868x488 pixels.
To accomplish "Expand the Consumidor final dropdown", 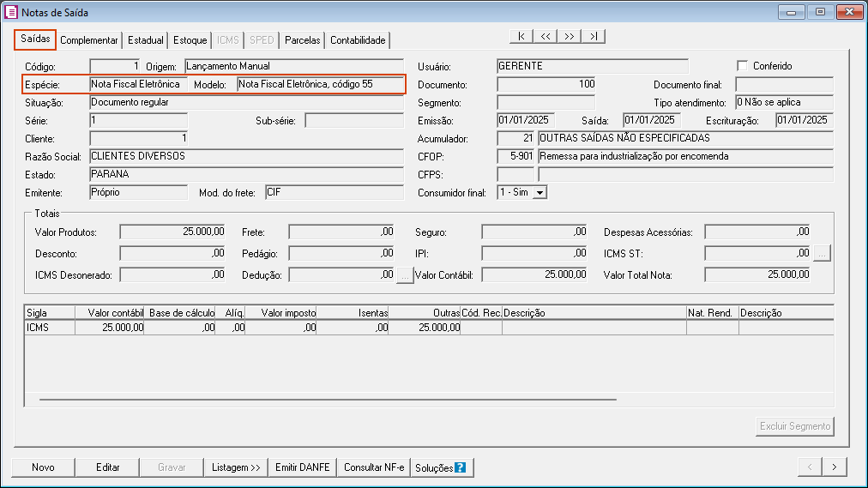I will click(x=539, y=193).
